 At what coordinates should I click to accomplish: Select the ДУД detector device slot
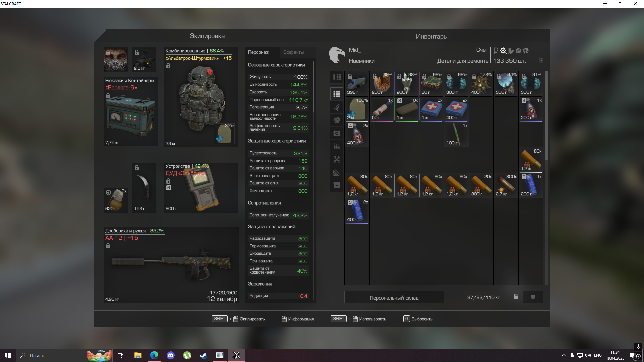pos(201,187)
